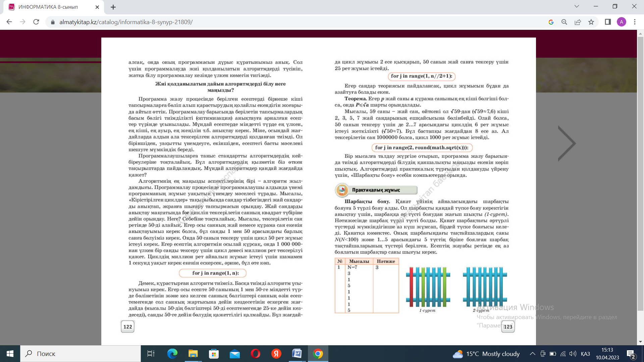Show hidden system tray icons
Screen dimensions: 644x362
coord(532,354)
